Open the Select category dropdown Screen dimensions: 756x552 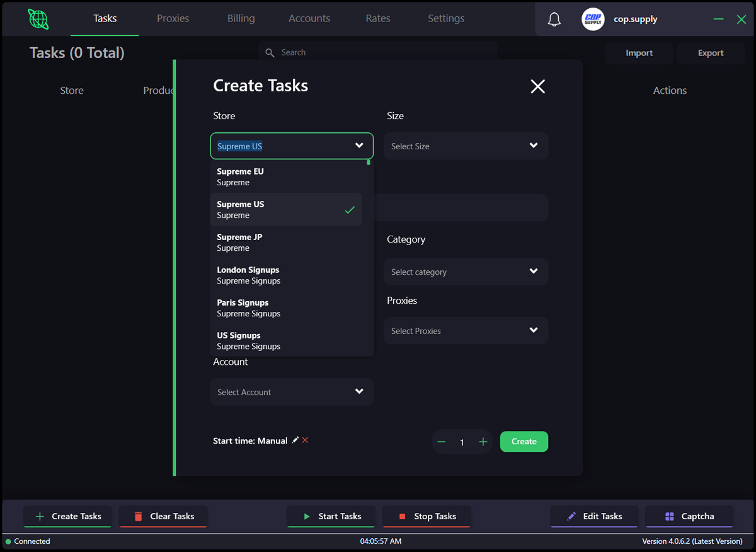(466, 272)
